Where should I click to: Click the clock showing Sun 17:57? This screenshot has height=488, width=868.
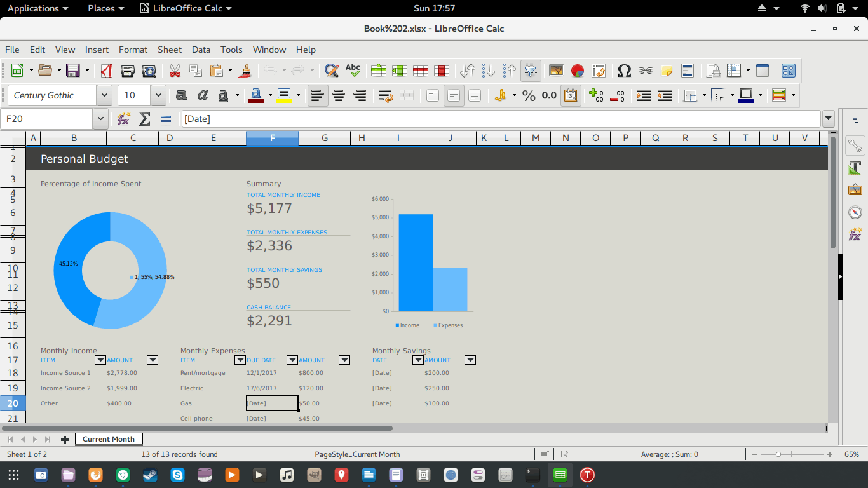point(434,8)
